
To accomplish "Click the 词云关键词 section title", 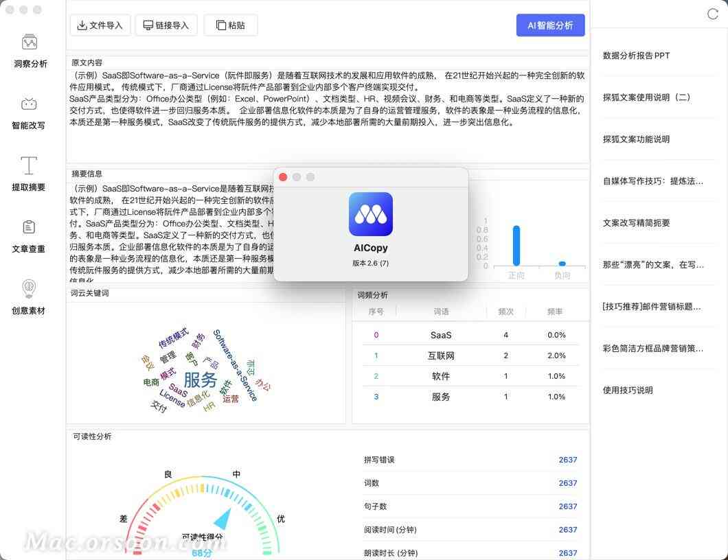I will (90, 293).
